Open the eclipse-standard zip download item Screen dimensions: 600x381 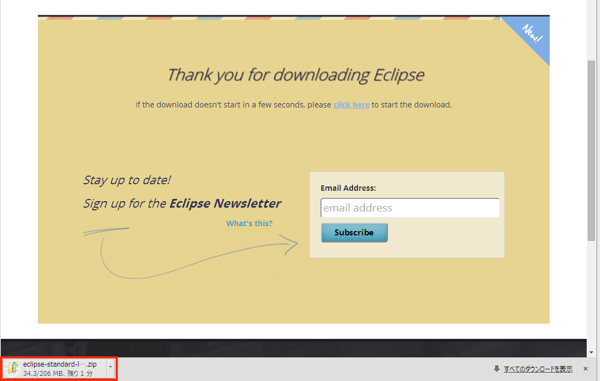[55, 369]
